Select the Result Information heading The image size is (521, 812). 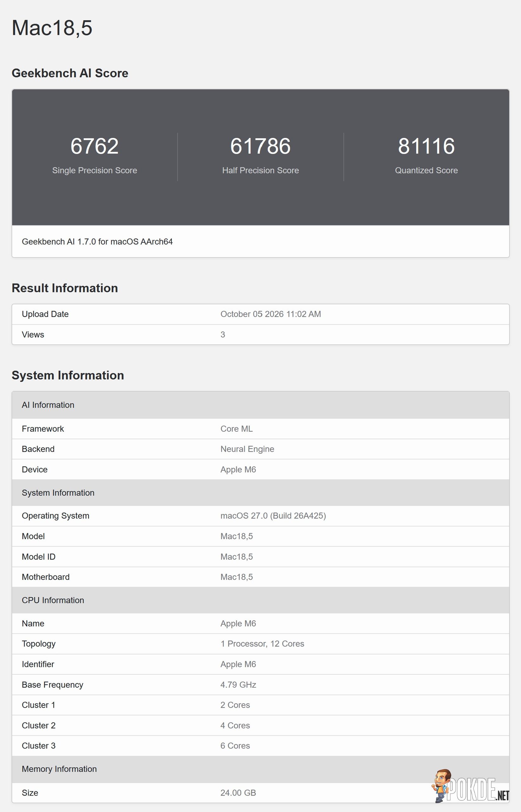pos(65,288)
